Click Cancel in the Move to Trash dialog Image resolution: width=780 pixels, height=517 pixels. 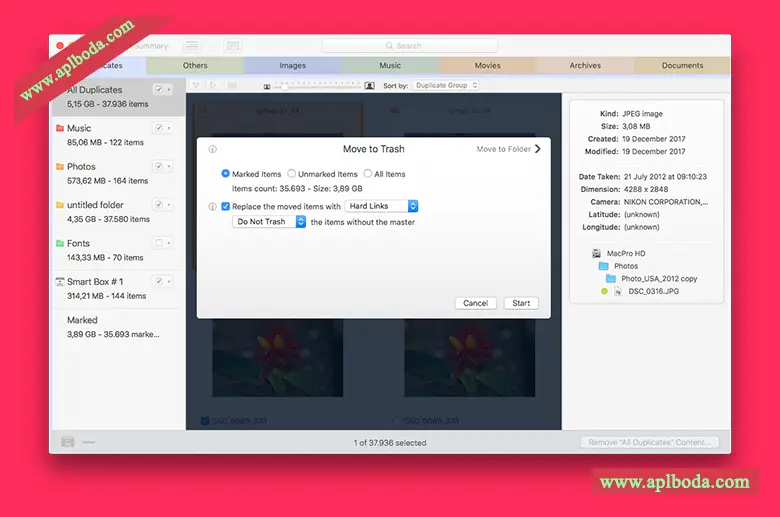[x=475, y=303]
